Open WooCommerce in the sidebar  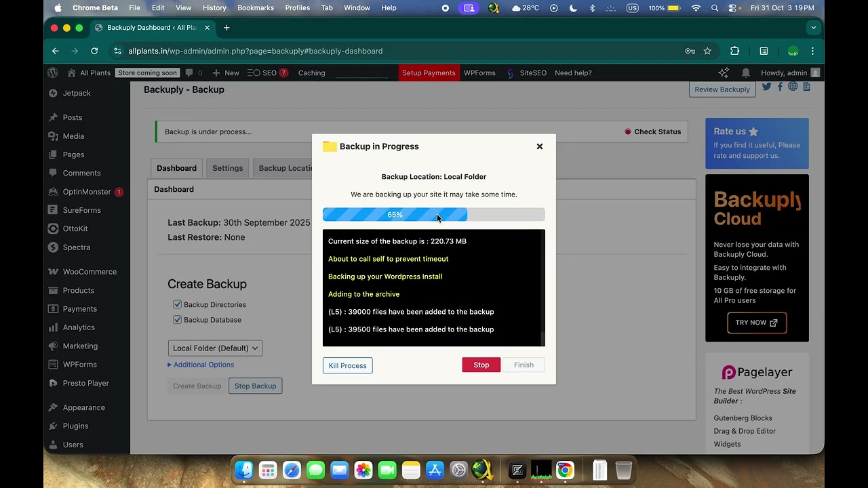tap(90, 272)
